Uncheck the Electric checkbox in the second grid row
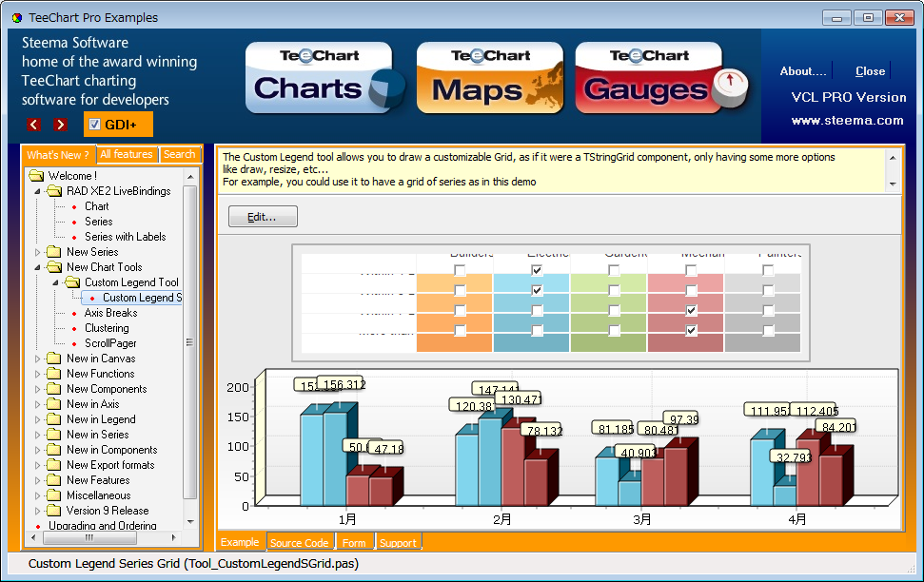Screen dimensions: 924x582 [537, 290]
